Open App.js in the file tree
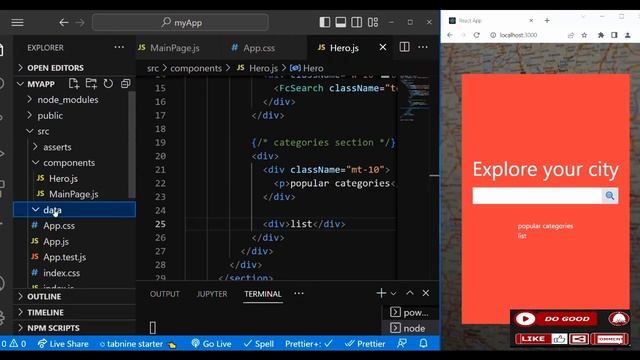The width and height of the screenshot is (640, 360). click(56, 242)
